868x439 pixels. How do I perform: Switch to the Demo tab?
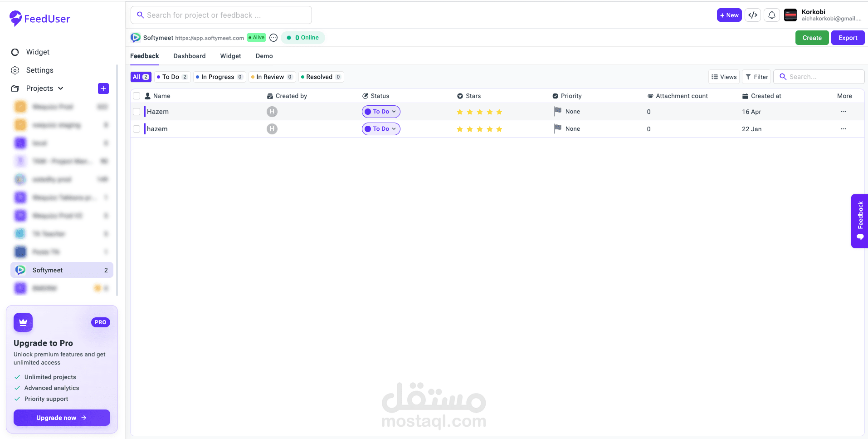[x=264, y=56]
